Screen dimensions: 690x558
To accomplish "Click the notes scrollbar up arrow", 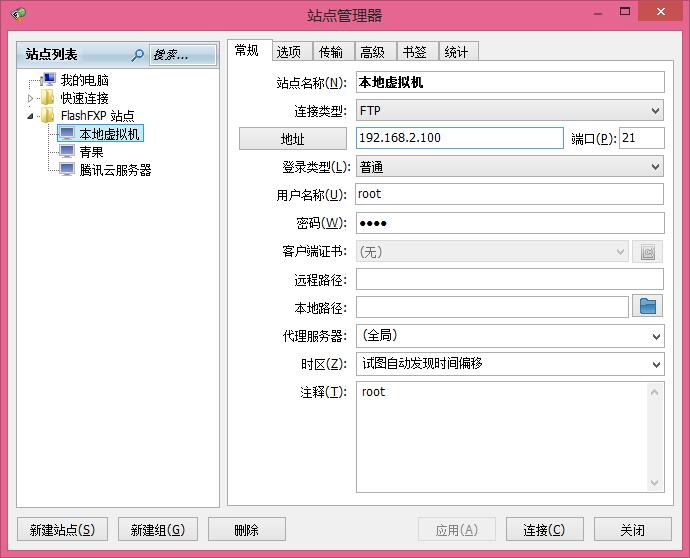I will point(654,392).
